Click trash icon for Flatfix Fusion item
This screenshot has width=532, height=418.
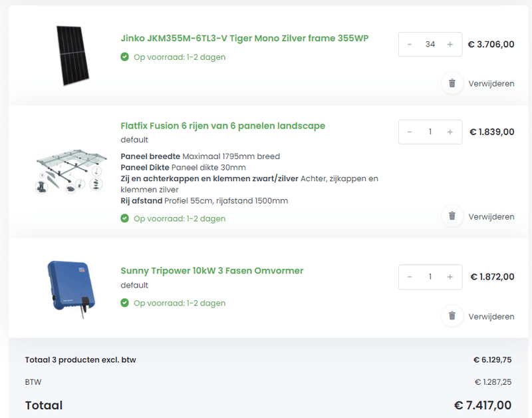pyautogui.click(x=452, y=216)
